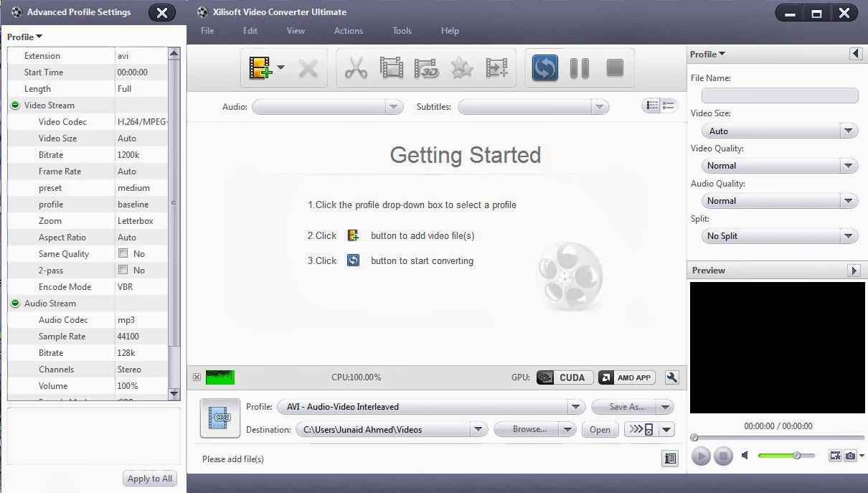Click the Pause conversion button
The width and height of the screenshot is (868, 493).
pyautogui.click(x=580, y=68)
